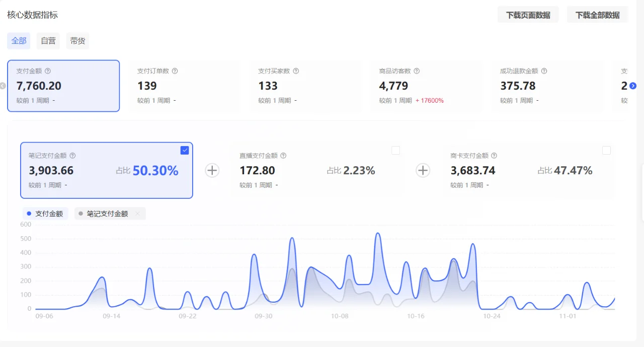Click the 10-16 date label on chart axis

pos(416,316)
